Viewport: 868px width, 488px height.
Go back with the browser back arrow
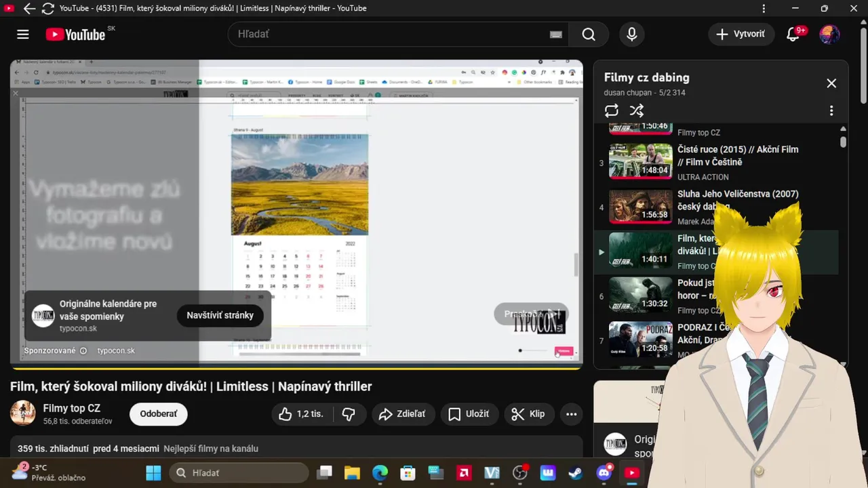[29, 8]
